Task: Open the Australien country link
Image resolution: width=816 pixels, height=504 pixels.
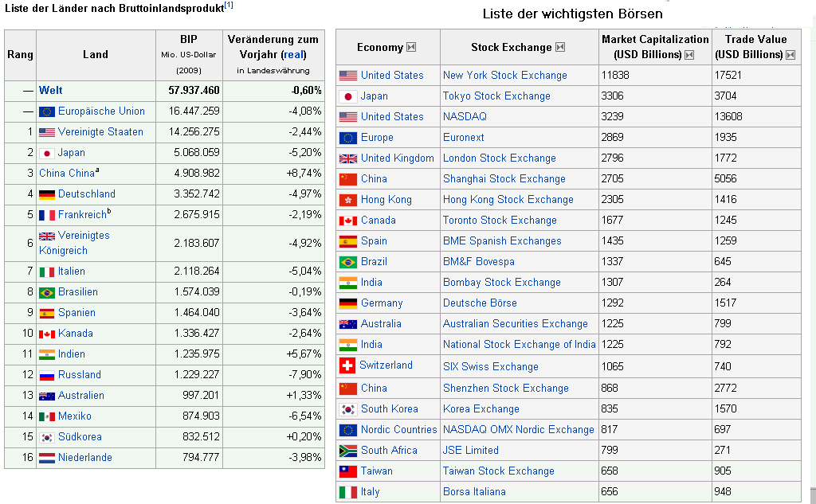Action: (x=80, y=396)
